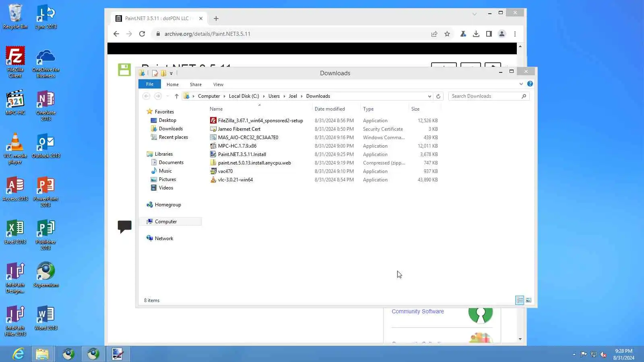Screen dimensions: 644x362
Task: Open the Recent locations dropdown in Explorer
Action: pos(167,96)
